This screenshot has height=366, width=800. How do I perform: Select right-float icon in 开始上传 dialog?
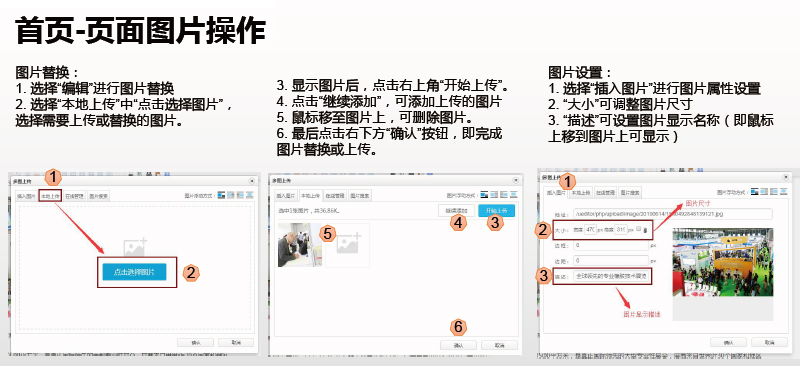click(x=504, y=194)
